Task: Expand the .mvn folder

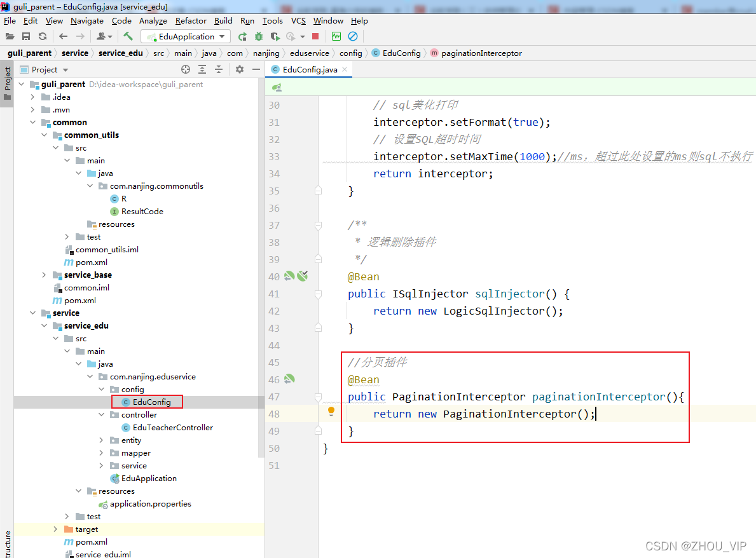Action: [x=32, y=110]
